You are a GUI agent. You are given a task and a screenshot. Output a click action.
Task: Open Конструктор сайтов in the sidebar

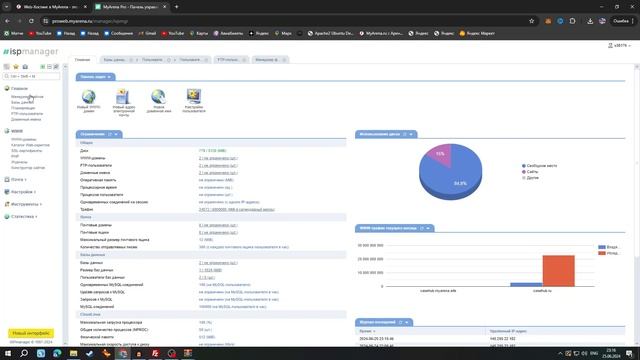28,168
